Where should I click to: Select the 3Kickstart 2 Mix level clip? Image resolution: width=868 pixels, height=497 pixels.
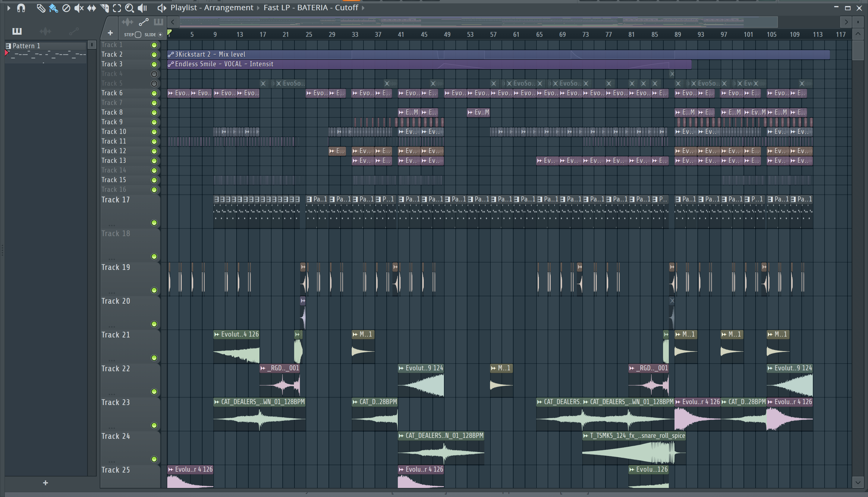click(x=498, y=55)
